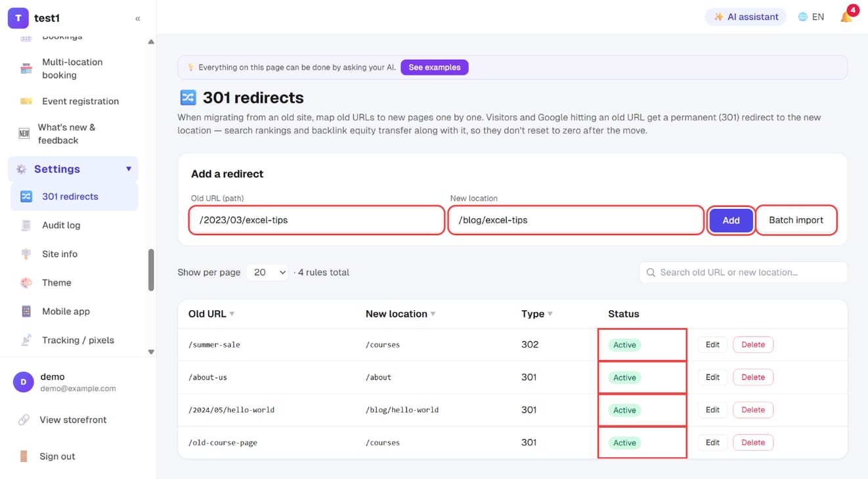Edit the /about-us redirect
The height and width of the screenshot is (479, 868).
coord(712,377)
